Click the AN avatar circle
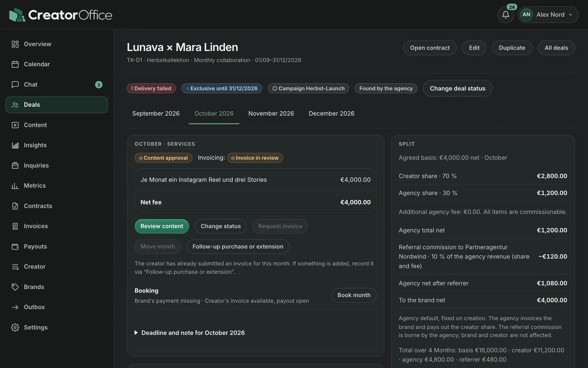 pyautogui.click(x=526, y=15)
